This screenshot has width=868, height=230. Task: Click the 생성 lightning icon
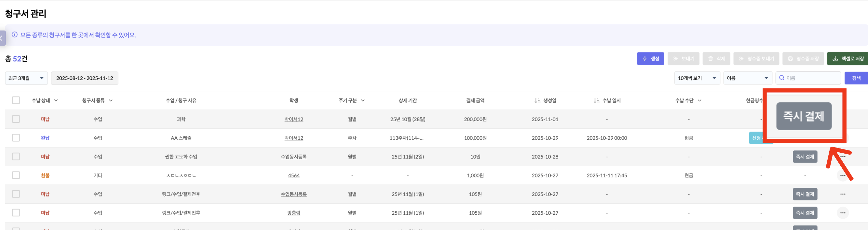[644, 58]
